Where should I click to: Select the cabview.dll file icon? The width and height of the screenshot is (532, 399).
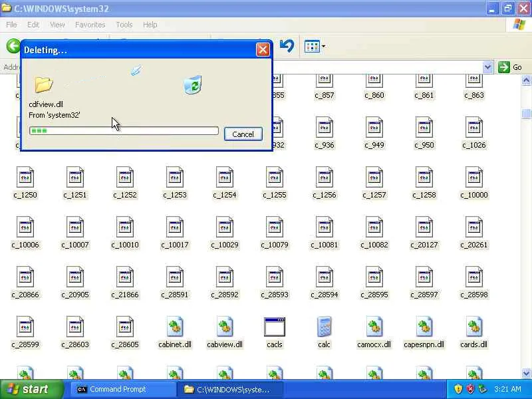coord(225,327)
